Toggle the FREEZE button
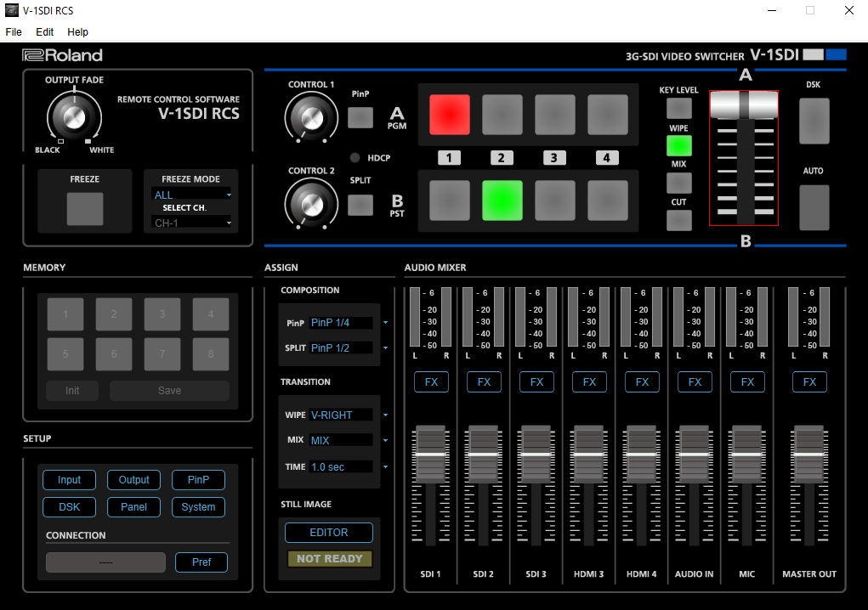 point(85,208)
